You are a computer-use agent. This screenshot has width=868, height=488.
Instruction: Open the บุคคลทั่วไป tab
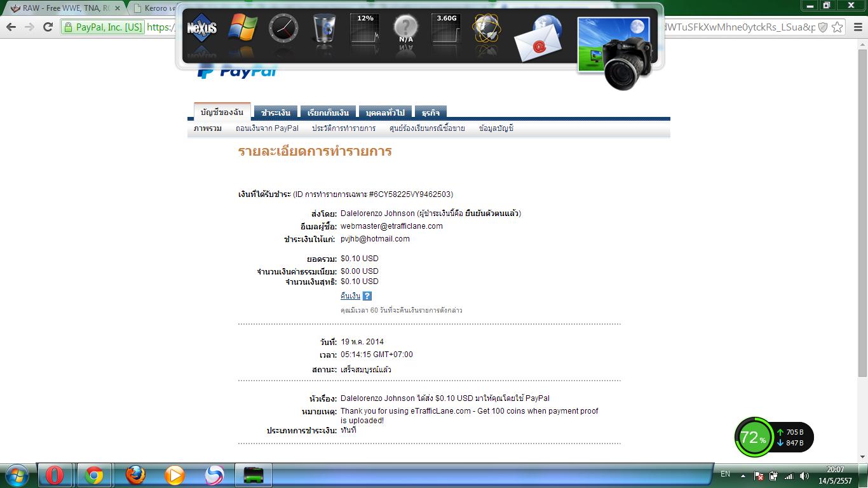coord(385,112)
